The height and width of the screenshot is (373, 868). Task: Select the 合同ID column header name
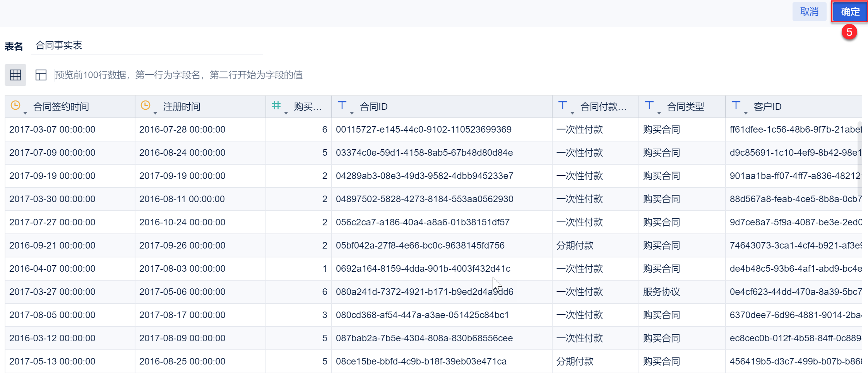point(374,107)
